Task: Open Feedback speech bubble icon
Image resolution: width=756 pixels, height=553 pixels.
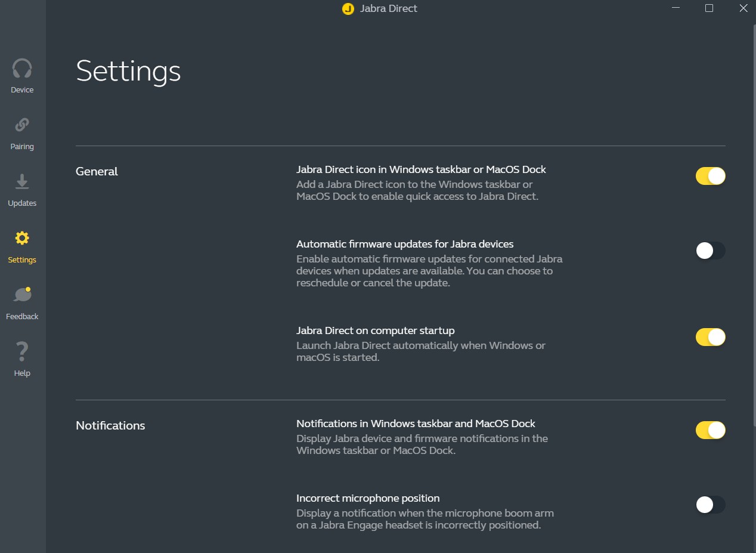Action: [x=22, y=295]
